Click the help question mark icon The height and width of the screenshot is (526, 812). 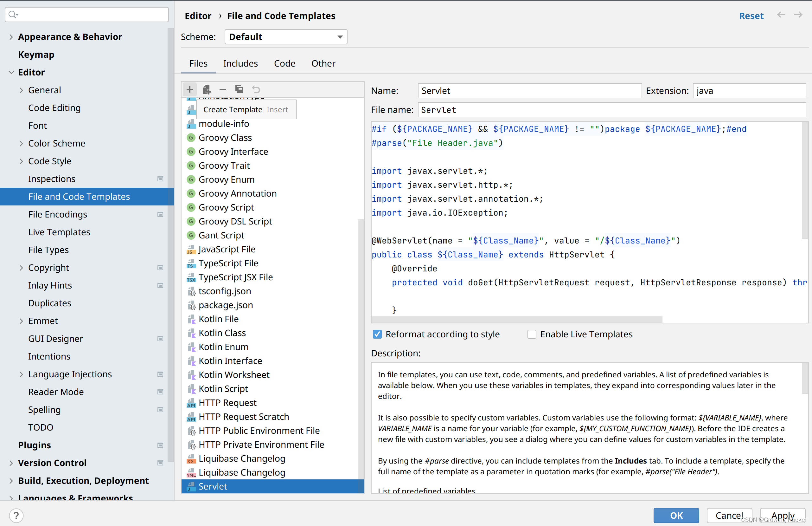[16, 515]
